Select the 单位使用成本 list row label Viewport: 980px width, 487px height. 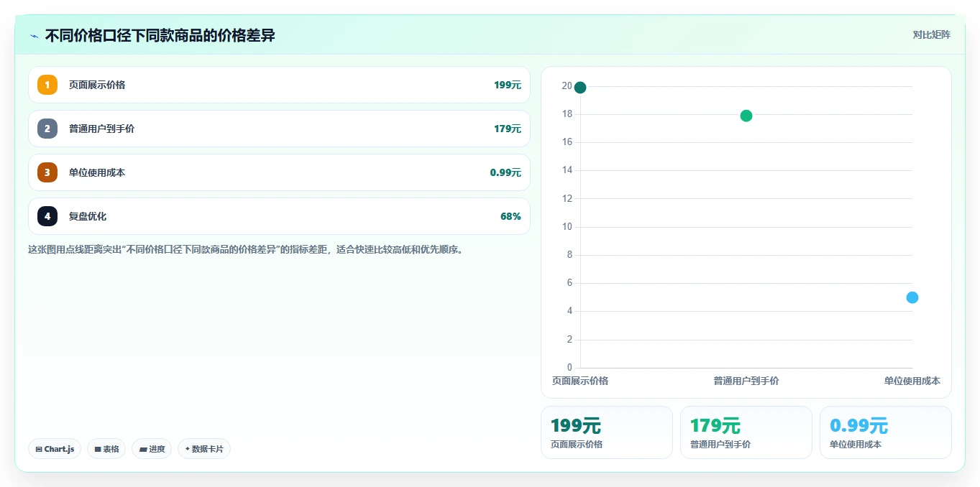[97, 172]
